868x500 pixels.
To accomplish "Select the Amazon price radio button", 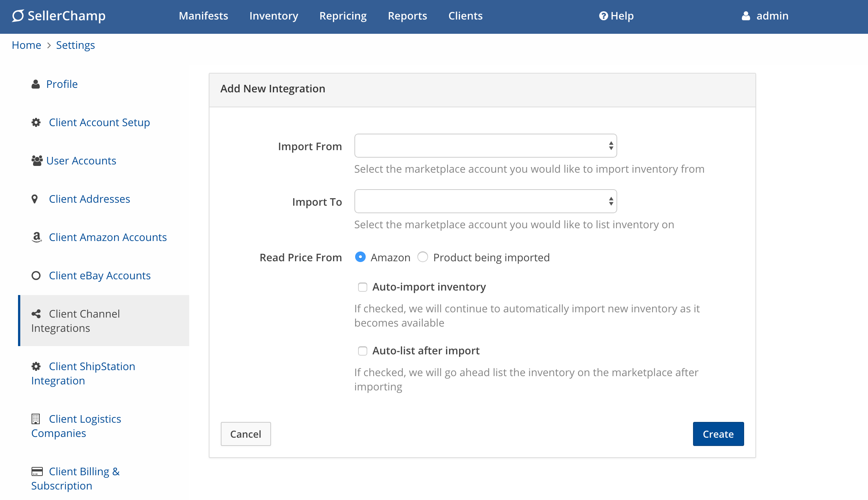I will click(360, 257).
